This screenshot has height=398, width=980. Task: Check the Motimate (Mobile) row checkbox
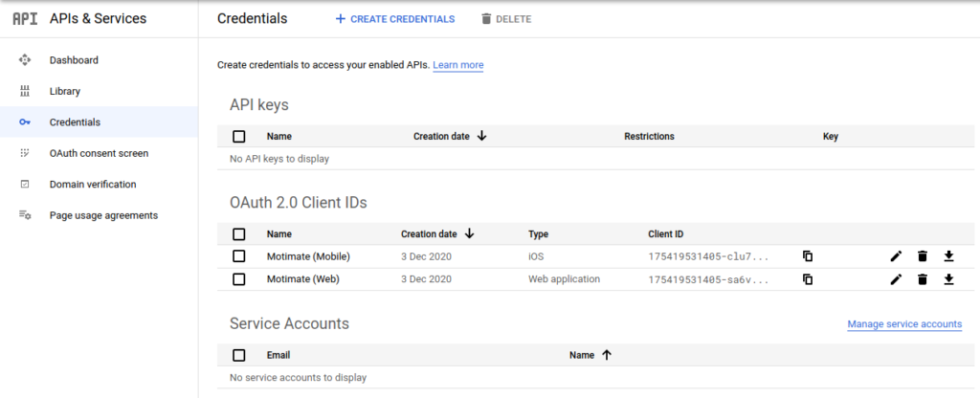[x=239, y=256]
